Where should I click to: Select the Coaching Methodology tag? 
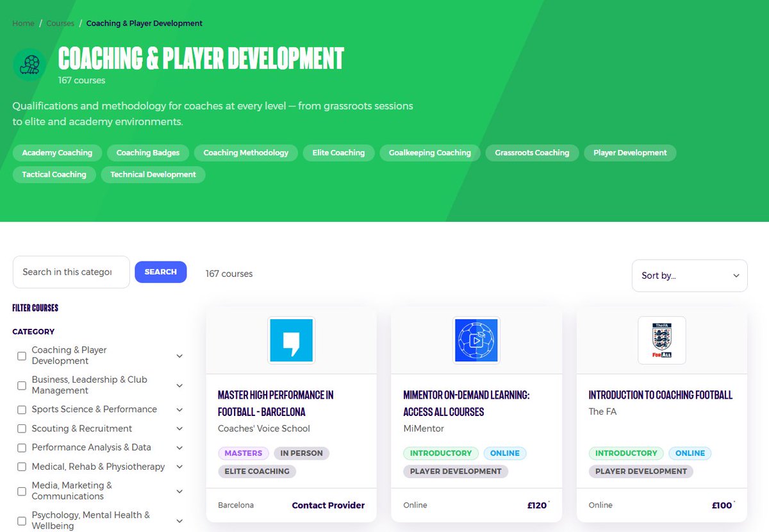[x=246, y=153]
